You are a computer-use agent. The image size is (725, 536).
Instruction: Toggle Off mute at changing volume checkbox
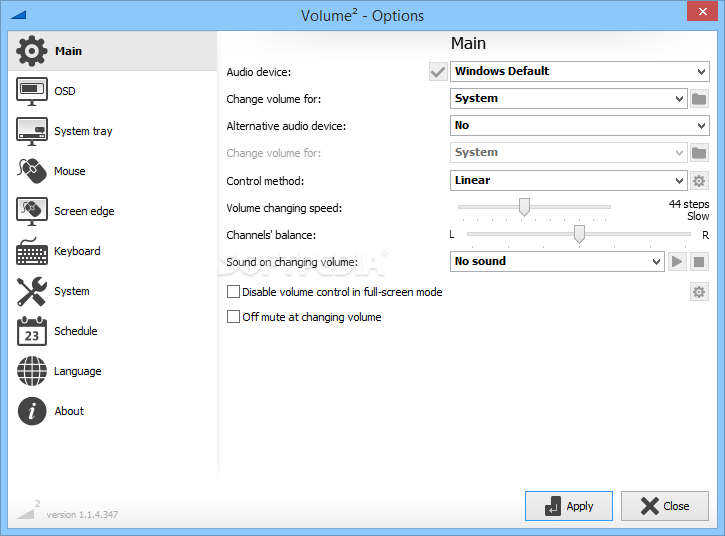233,317
